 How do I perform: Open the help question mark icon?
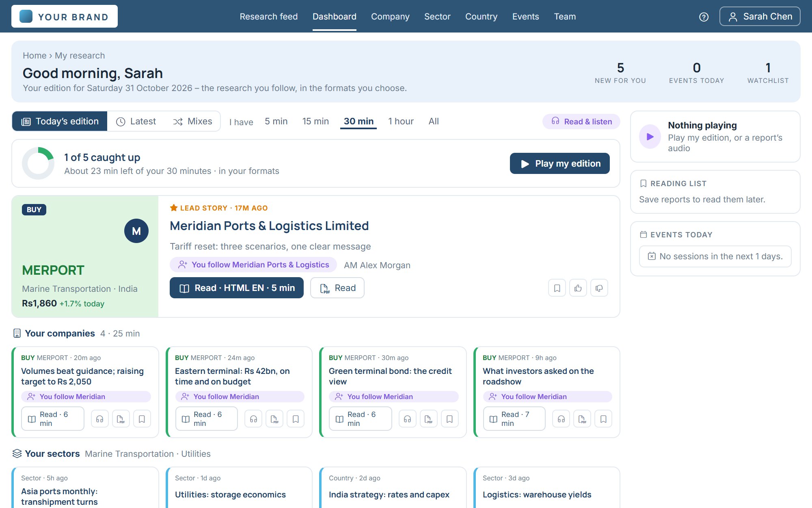tap(704, 17)
